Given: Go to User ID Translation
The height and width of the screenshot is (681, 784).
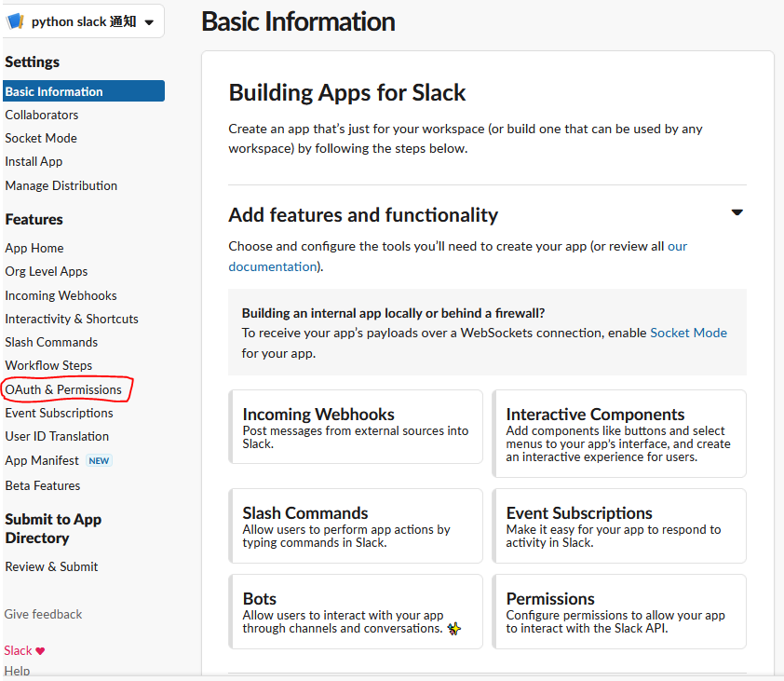Looking at the screenshot, I should click(x=57, y=436).
